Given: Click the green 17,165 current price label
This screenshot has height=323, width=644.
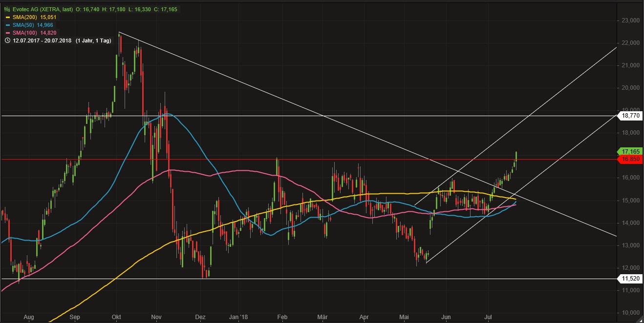Looking at the screenshot, I should (x=629, y=151).
